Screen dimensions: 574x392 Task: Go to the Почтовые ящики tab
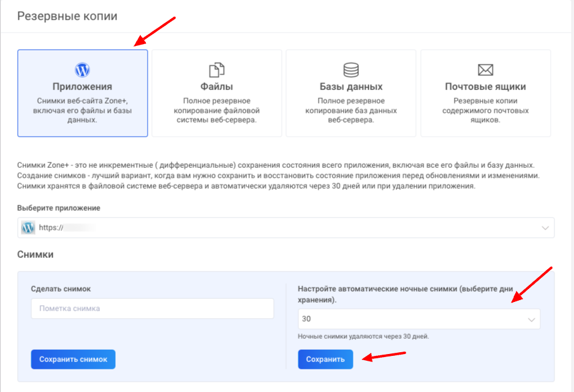[x=485, y=86]
